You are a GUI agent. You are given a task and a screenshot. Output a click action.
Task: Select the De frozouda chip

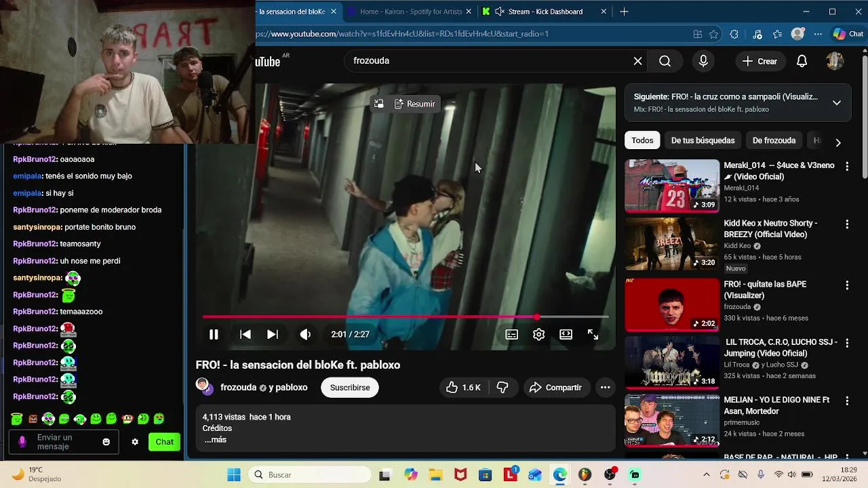coord(774,141)
